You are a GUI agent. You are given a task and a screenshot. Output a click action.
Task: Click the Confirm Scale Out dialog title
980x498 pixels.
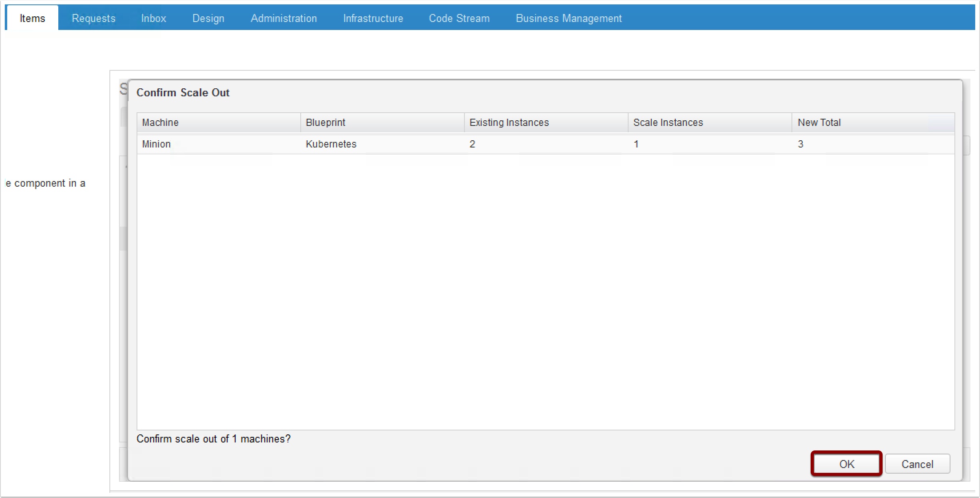point(183,93)
